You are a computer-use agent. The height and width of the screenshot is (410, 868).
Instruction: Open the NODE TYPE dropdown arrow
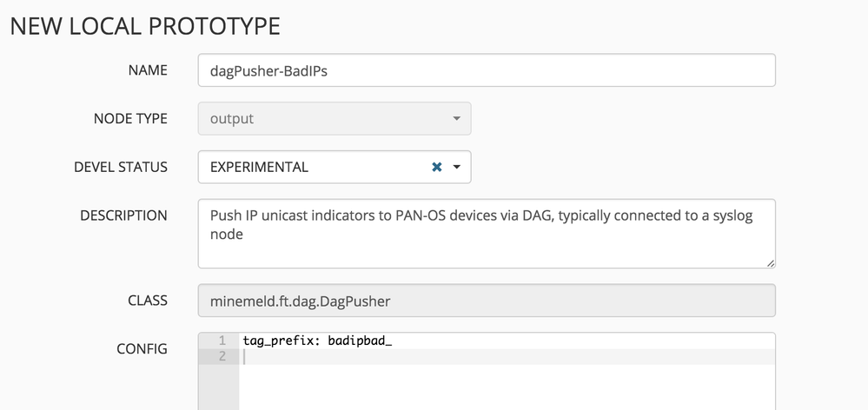click(x=457, y=118)
